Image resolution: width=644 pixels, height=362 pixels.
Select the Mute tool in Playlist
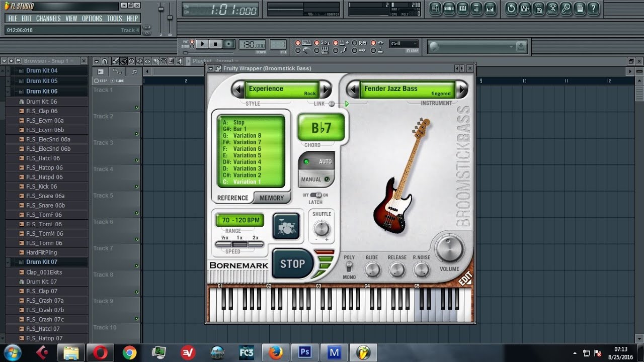point(139,61)
